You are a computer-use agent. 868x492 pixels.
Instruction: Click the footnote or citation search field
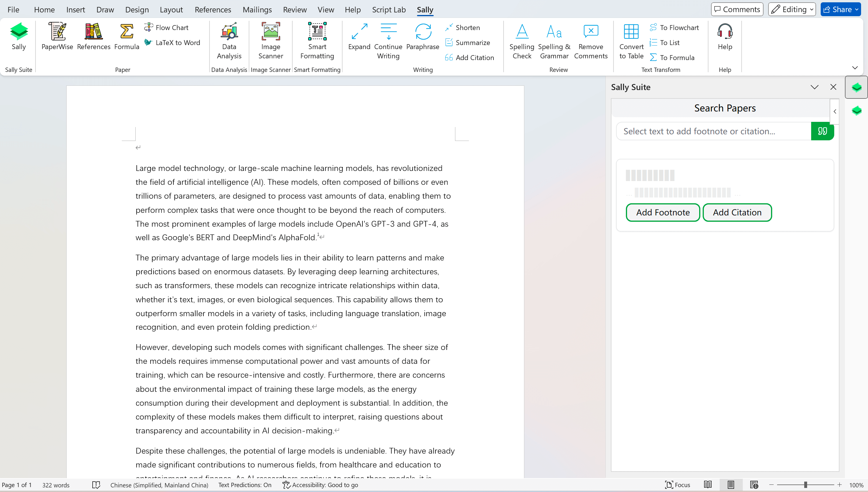[x=713, y=131]
